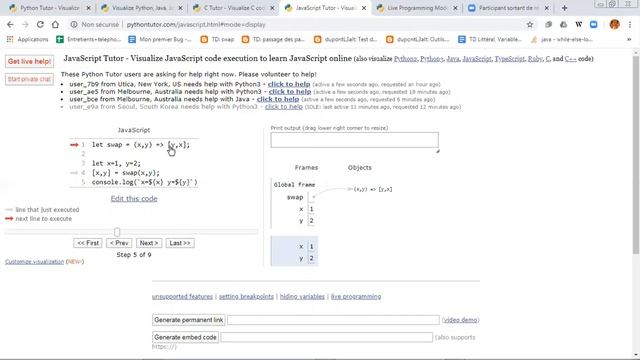The width and height of the screenshot is (640, 360).
Task: Jump to end with Last >> button
Action: (180, 243)
